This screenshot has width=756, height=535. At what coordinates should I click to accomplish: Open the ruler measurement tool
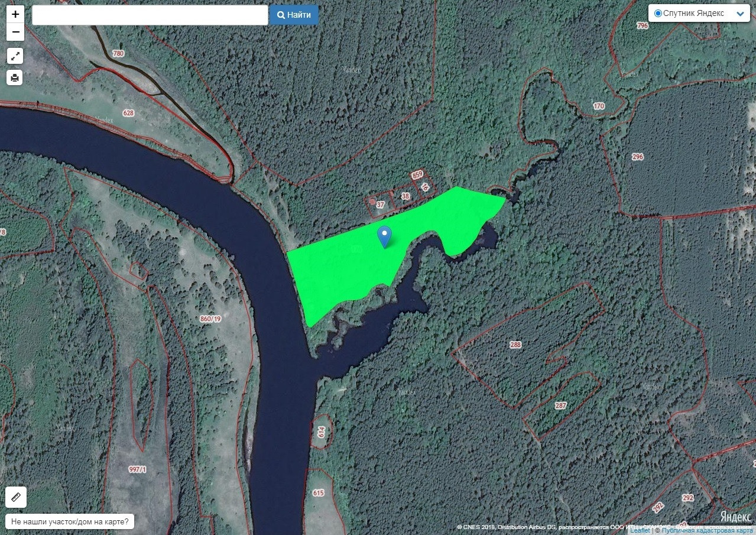pos(16,497)
